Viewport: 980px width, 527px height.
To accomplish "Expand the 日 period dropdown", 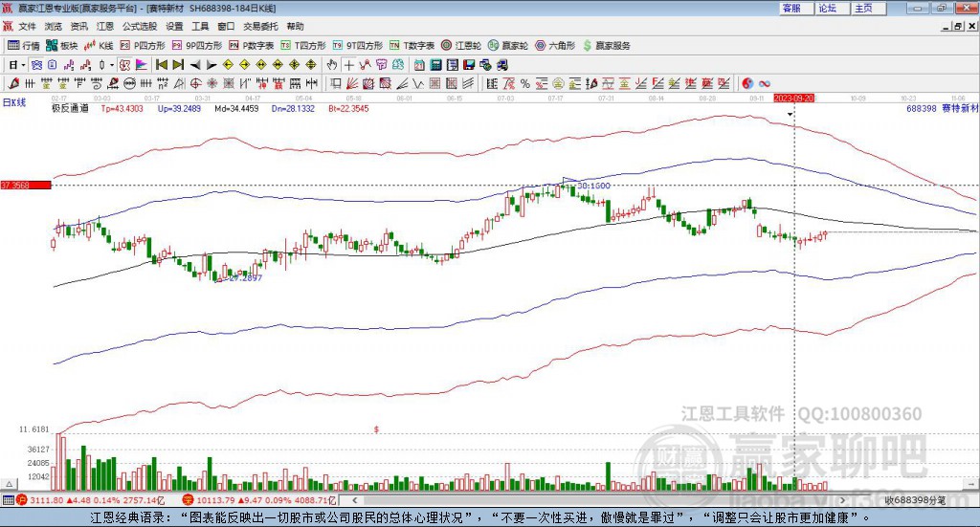I will 23,65.
